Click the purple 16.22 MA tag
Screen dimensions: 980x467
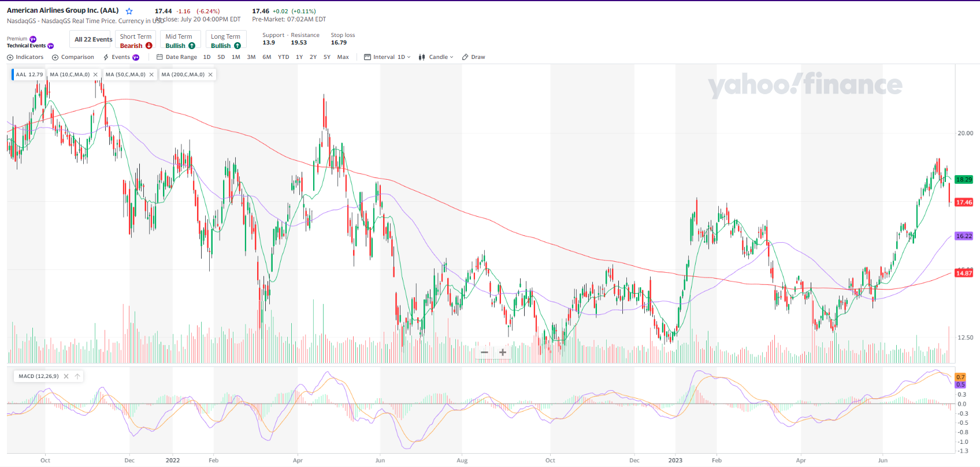(x=964, y=236)
